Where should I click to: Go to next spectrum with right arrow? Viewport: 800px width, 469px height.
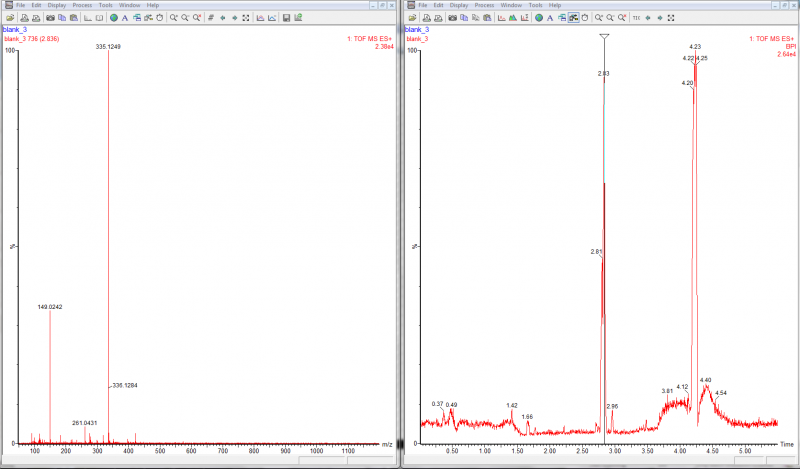234,18
